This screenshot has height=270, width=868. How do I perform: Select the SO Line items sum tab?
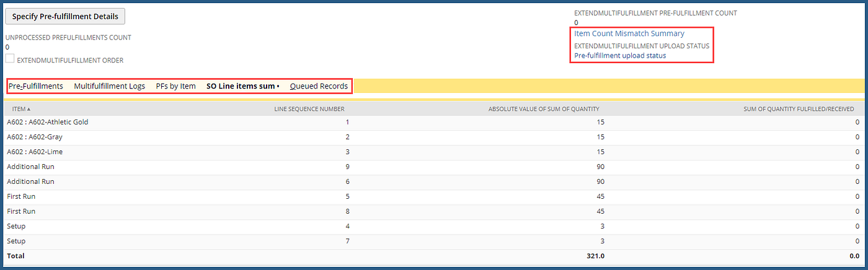[x=242, y=86]
